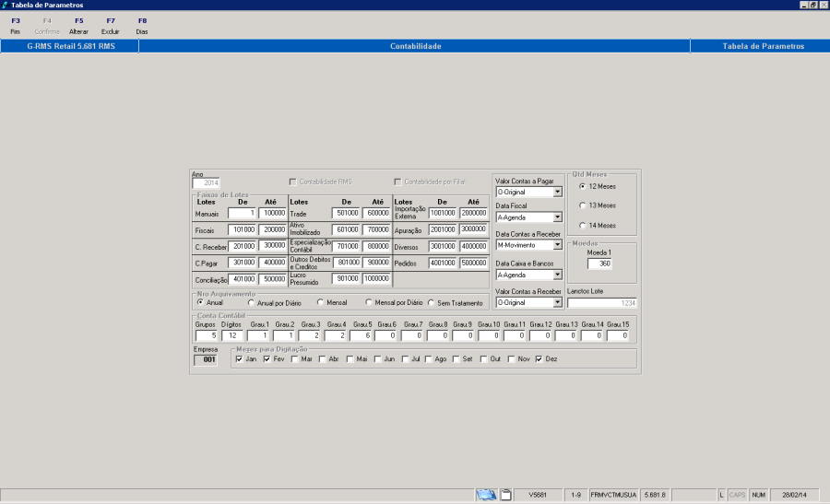
Task: Click Manuais De field with value 1
Action: [x=242, y=213]
